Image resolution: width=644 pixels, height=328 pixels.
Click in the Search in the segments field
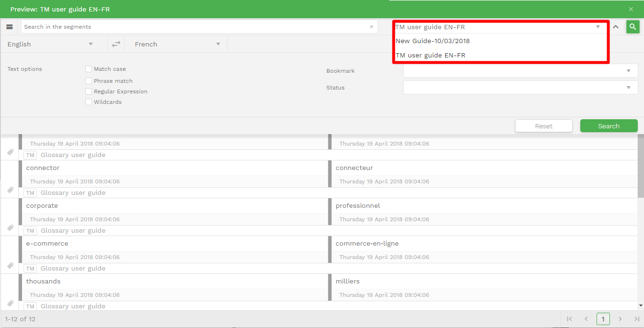pyautogui.click(x=194, y=27)
